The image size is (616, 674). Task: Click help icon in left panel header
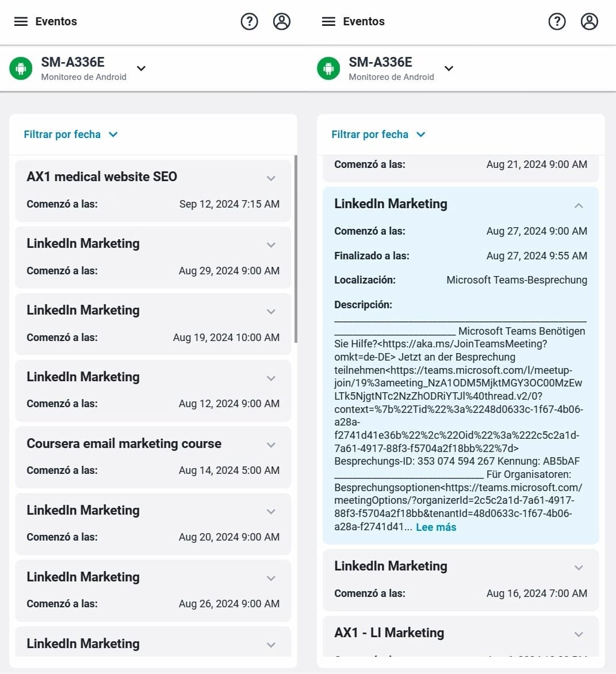[x=249, y=21]
